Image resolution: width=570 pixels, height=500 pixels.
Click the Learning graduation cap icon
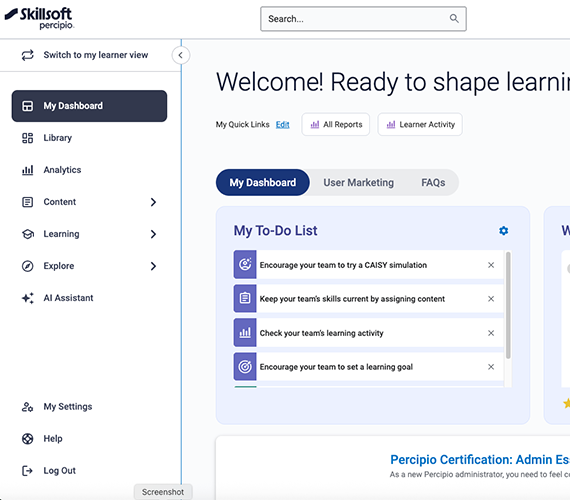click(x=28, y=234)
